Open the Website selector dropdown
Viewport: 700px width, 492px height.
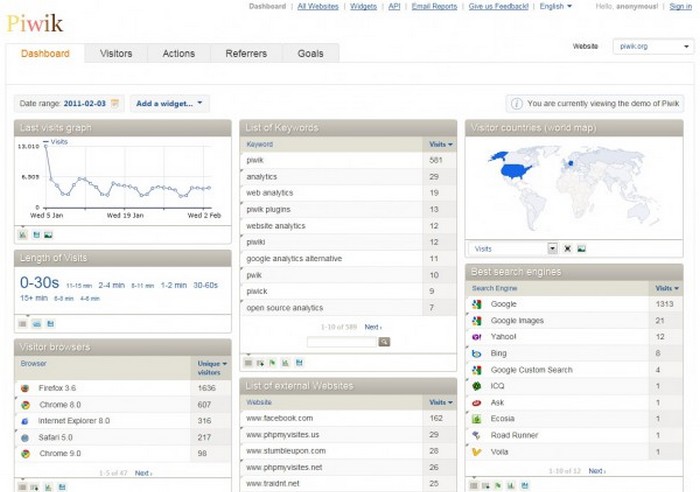point(653,46)
